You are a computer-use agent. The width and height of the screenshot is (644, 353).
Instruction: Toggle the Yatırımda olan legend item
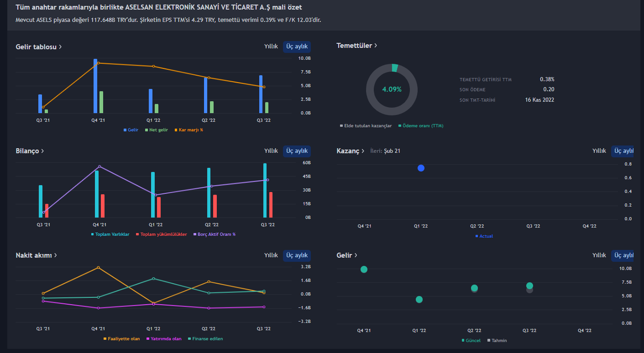(164, 339)
